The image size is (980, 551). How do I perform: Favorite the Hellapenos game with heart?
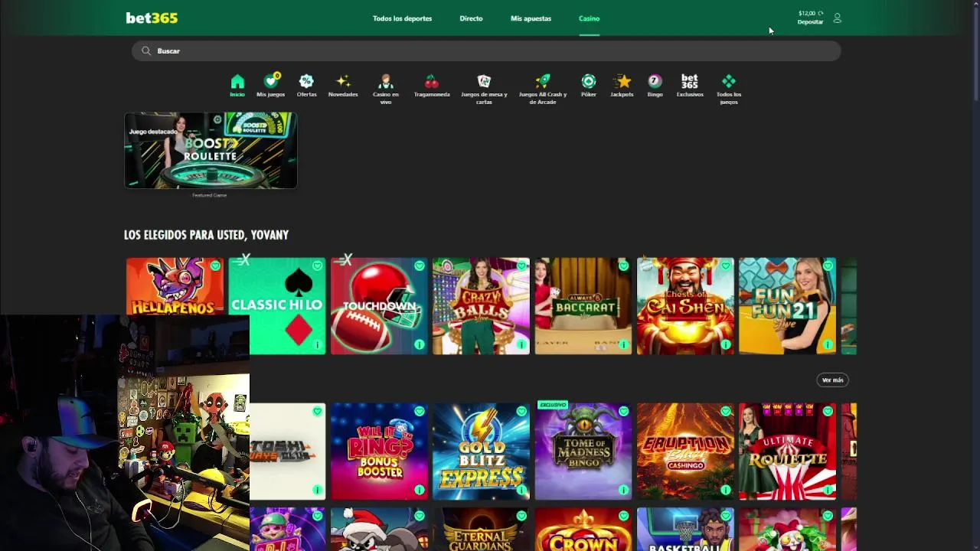(215, 266)
